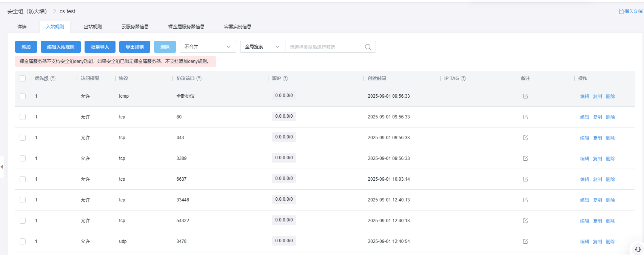644x255 pixels.
Task: Edit the remark for the icmp rule
Action: click(525, 96)
